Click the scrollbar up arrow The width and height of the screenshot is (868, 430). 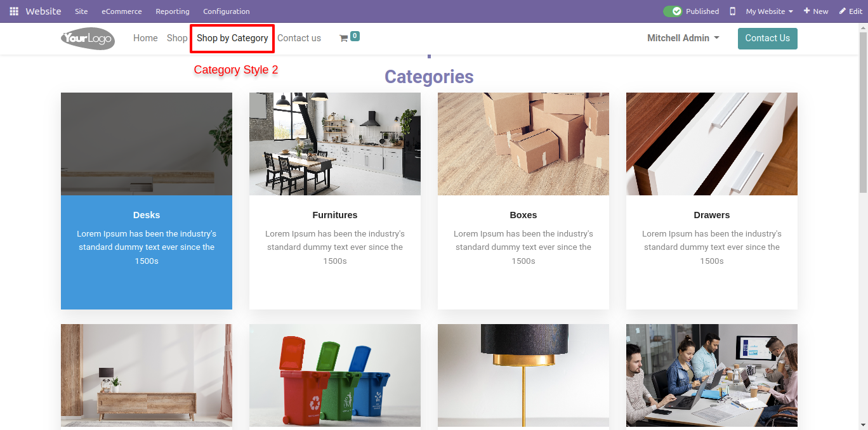pos(863,28)
